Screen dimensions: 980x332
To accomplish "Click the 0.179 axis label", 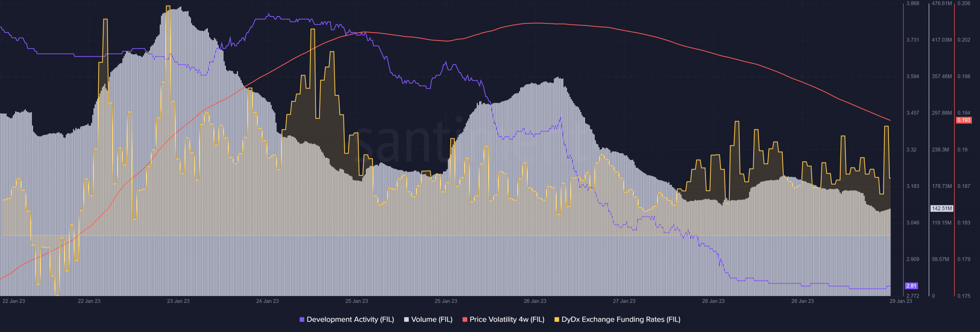I will pyautogui.click(x=964, y=259).
